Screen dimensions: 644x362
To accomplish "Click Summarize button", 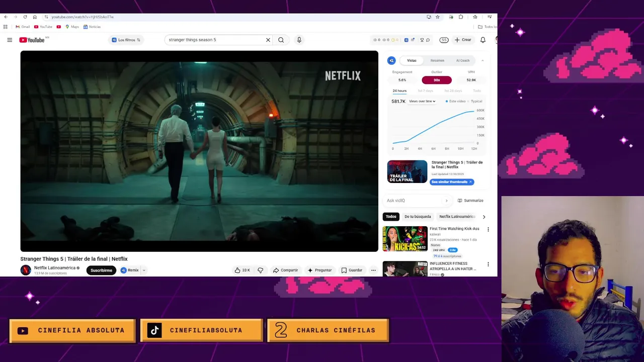I will pyautogui.click(x=471, y=201).
